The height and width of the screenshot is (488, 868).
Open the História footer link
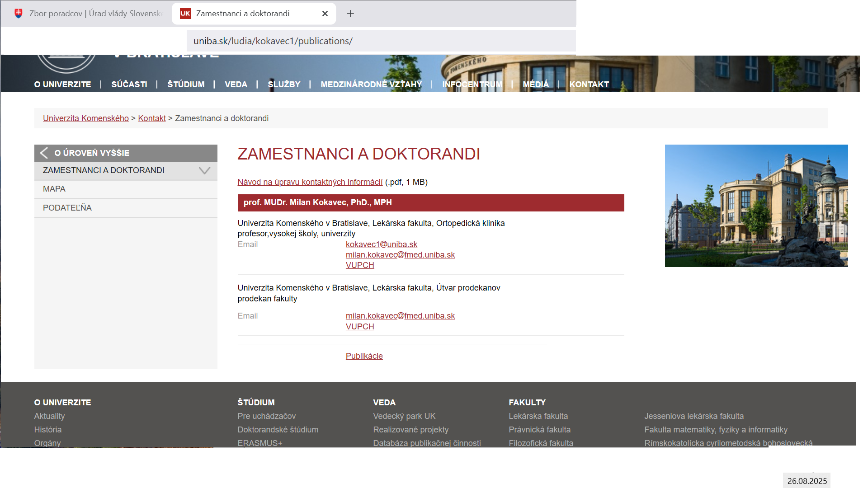[x=48, y=430]
